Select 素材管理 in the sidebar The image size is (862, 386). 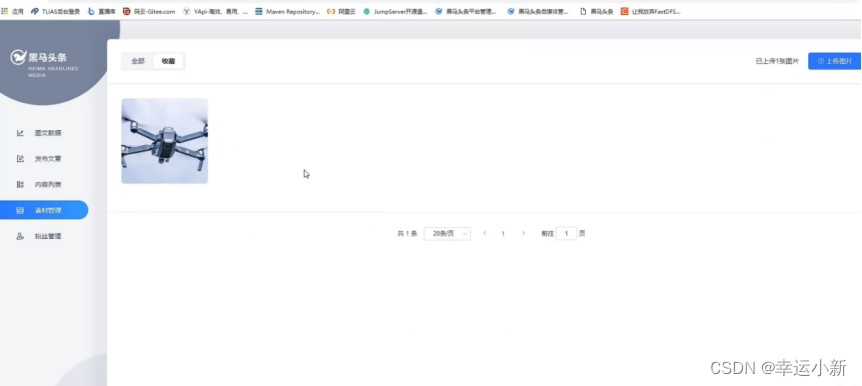coord(44,210)
